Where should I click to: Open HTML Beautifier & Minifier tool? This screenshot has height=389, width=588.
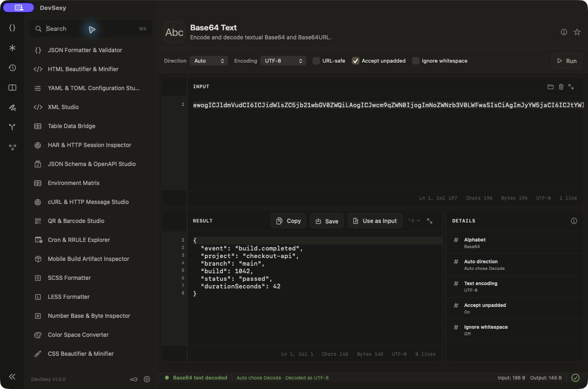click(x=91, y=69)
